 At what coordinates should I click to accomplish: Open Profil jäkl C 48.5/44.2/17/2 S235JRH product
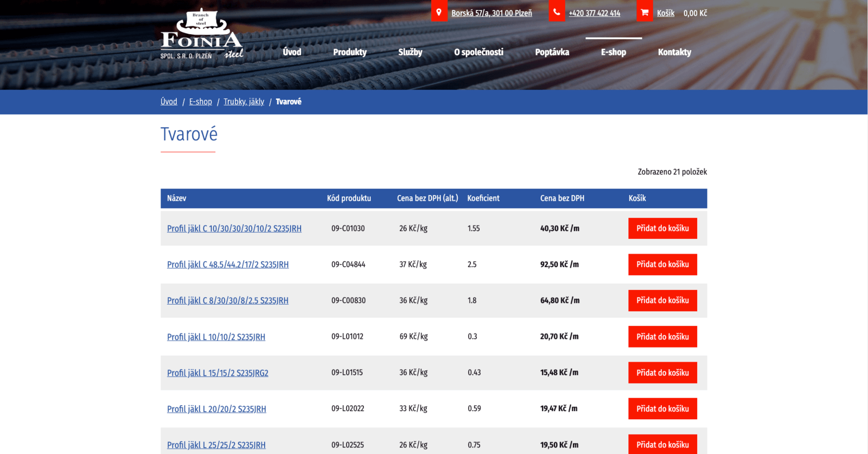tap(228, 264)
